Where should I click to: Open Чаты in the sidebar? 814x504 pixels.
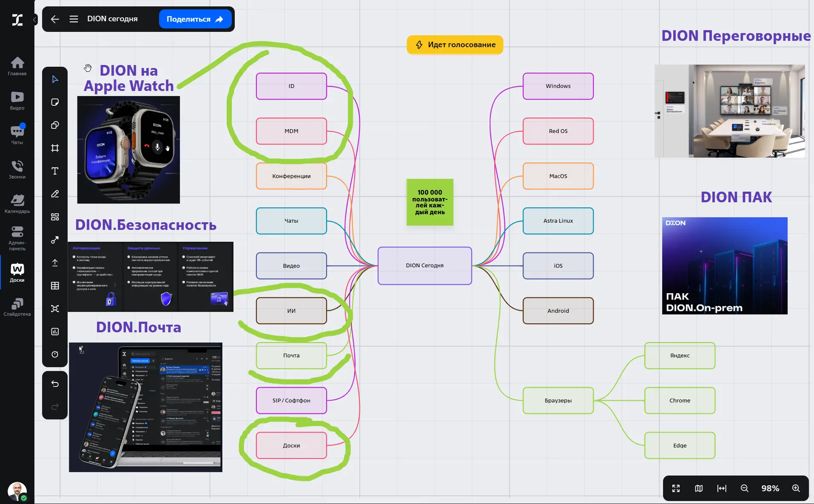point(17,135)
